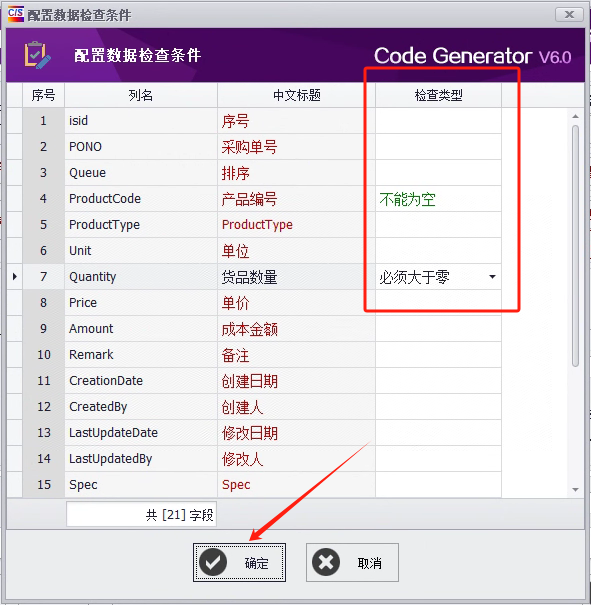Select the isid column name cell
The height and width of the screenshot is (605, 591).
coord(141,121)
